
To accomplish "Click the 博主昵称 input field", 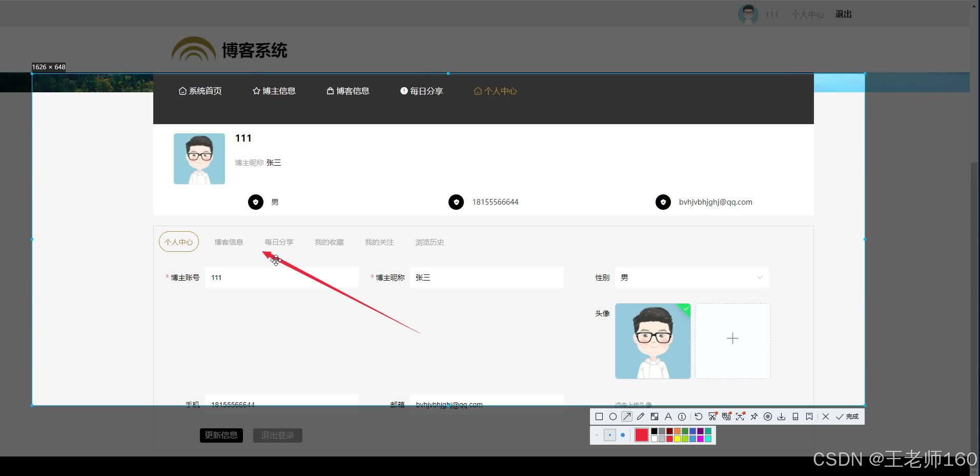I will click(487, 277).
